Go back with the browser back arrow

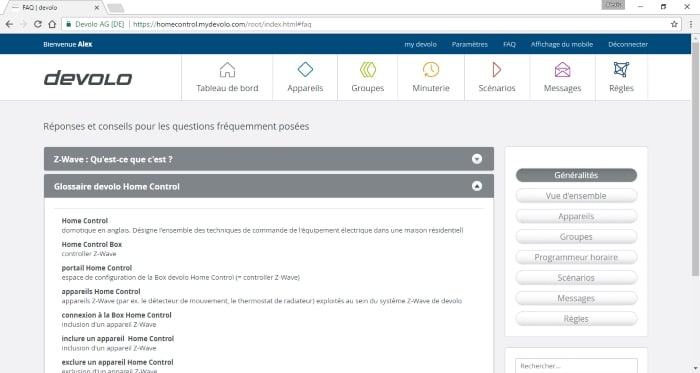[x=9, y=24]
